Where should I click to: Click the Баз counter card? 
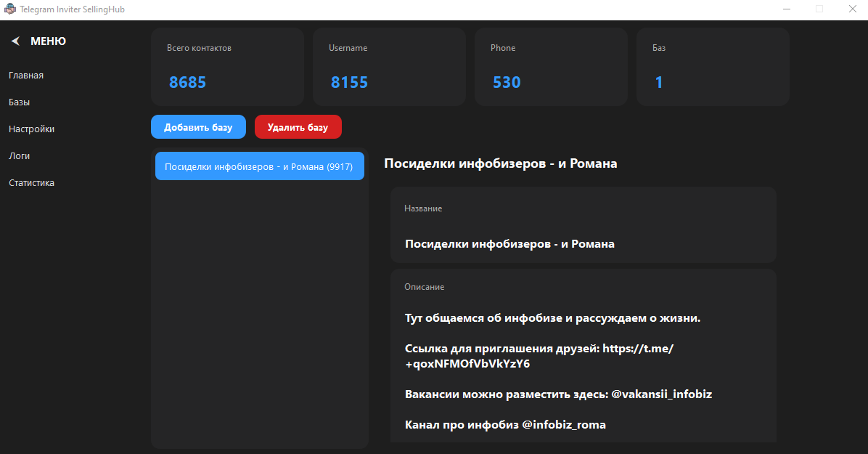[713, 67]
